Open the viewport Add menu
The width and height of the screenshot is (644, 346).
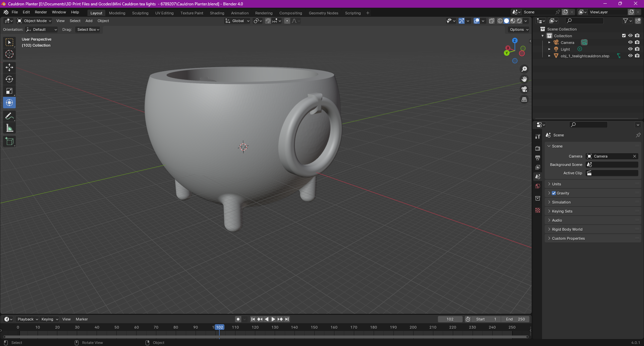(89, 21)
